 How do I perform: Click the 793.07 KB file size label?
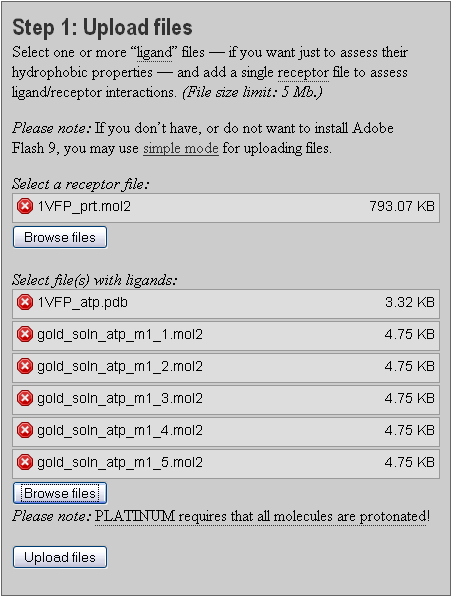[402, 206]
